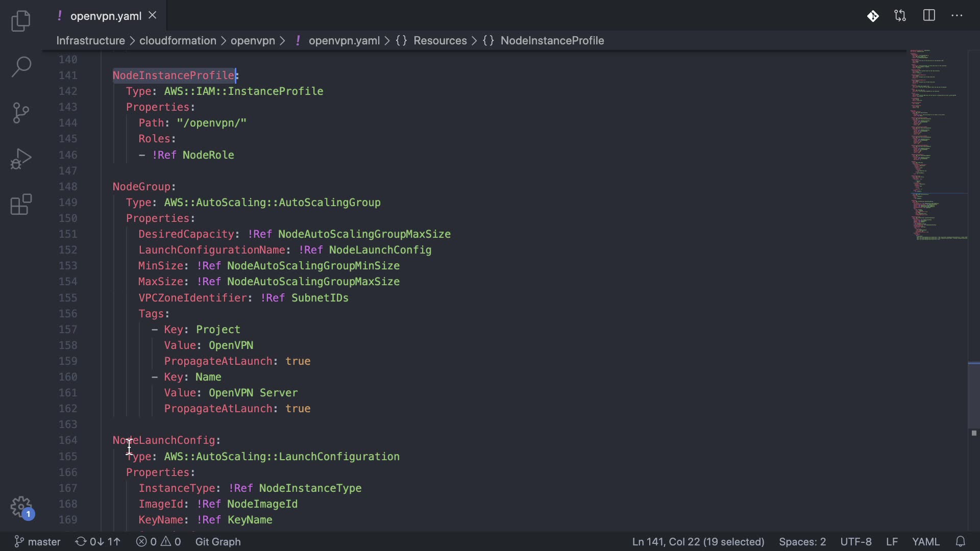The image size is (980, 551).
Task: Close the openvpn.yaml tab
Action: tap(152, 16)
